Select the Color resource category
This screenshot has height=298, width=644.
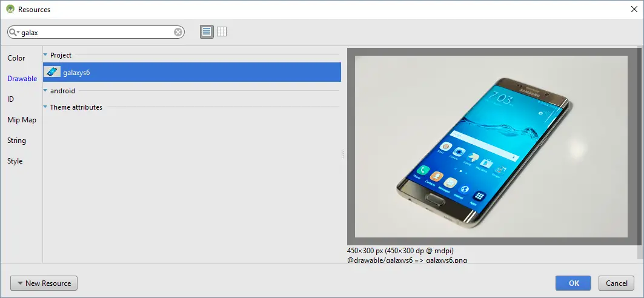(16, 58)
